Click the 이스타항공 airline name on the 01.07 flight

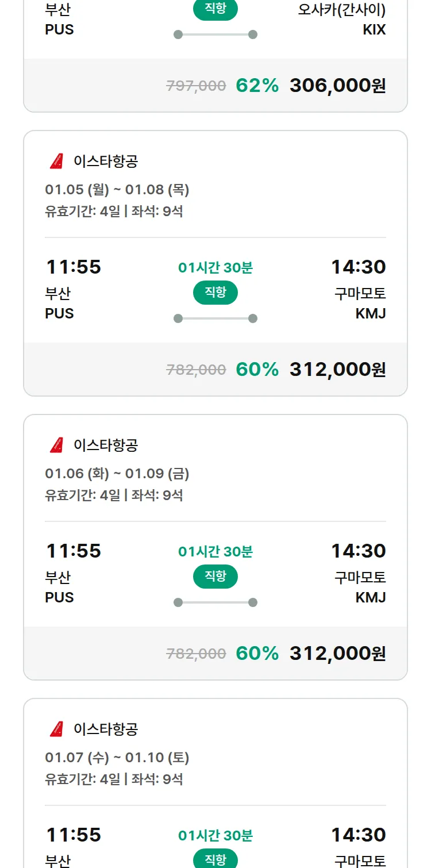click(106, 729)
